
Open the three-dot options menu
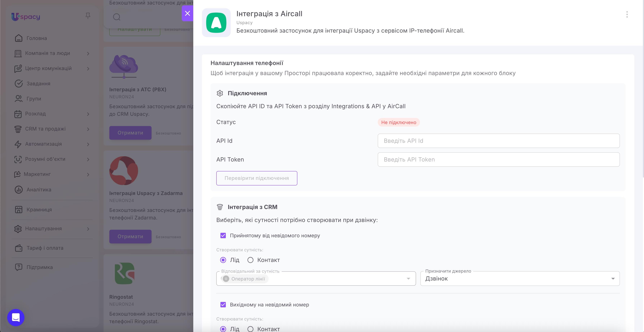(627, 15)
